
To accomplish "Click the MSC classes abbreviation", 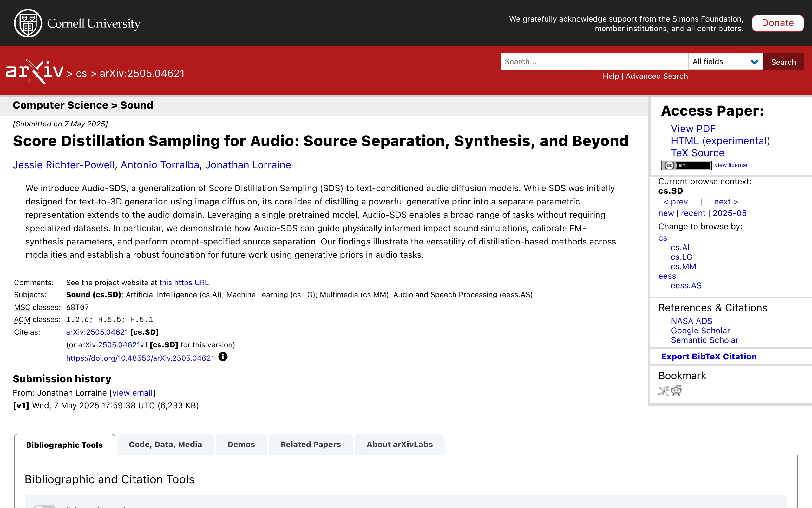I will pos(22,307).
